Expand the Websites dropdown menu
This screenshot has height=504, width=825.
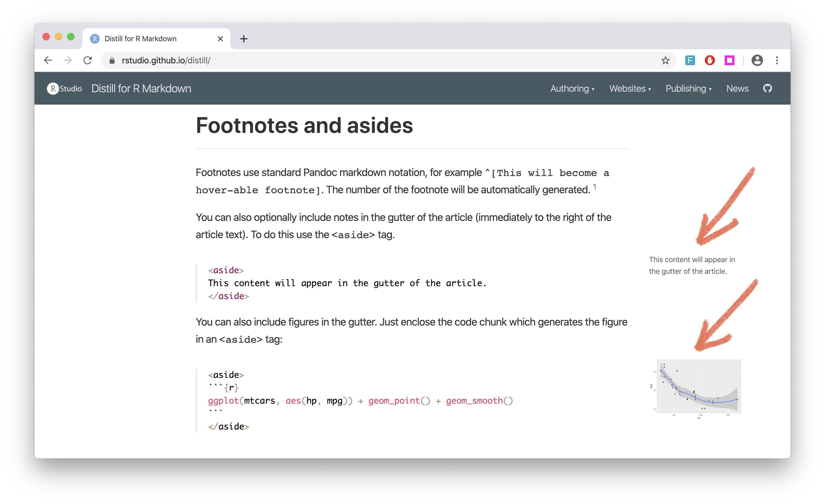coord(629,88)
